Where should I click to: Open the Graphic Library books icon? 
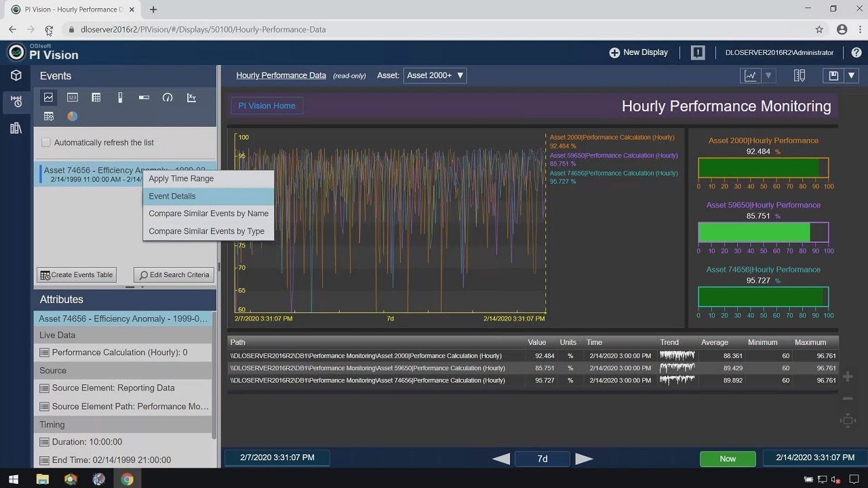16,128
